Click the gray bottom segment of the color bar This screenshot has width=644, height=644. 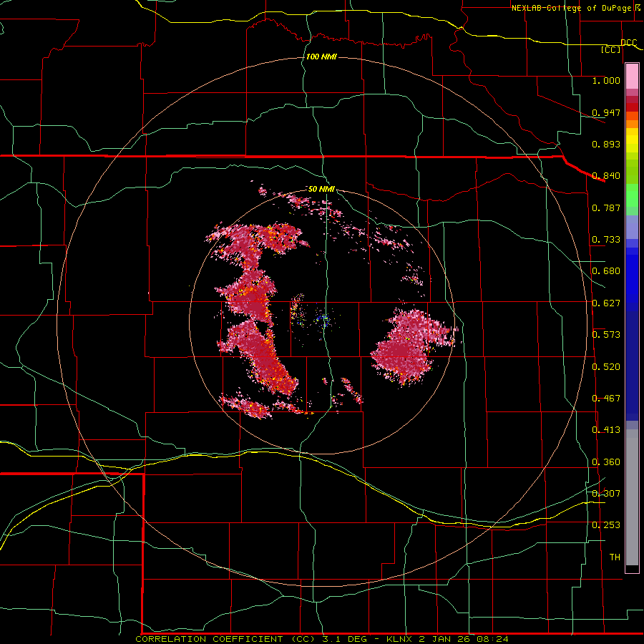pyautogui.click(x=632, y=497)
